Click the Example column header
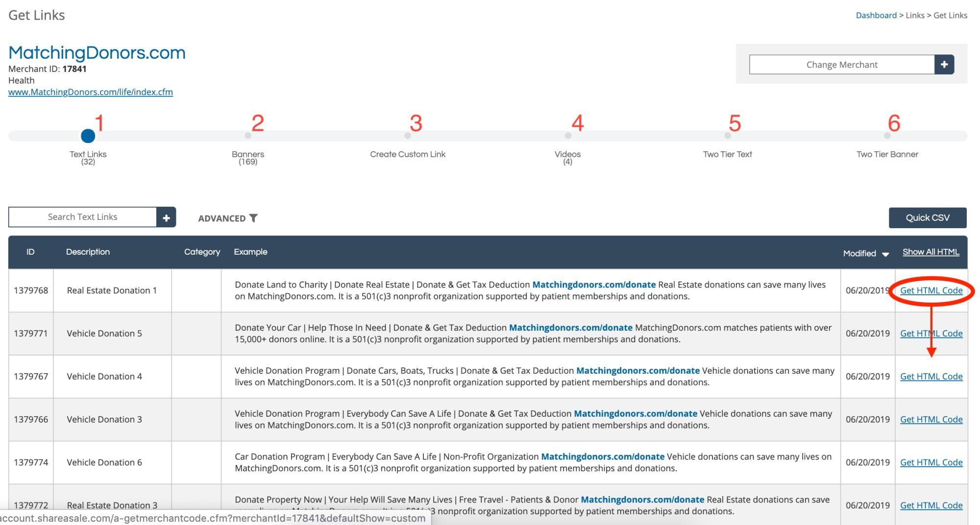 250,252
